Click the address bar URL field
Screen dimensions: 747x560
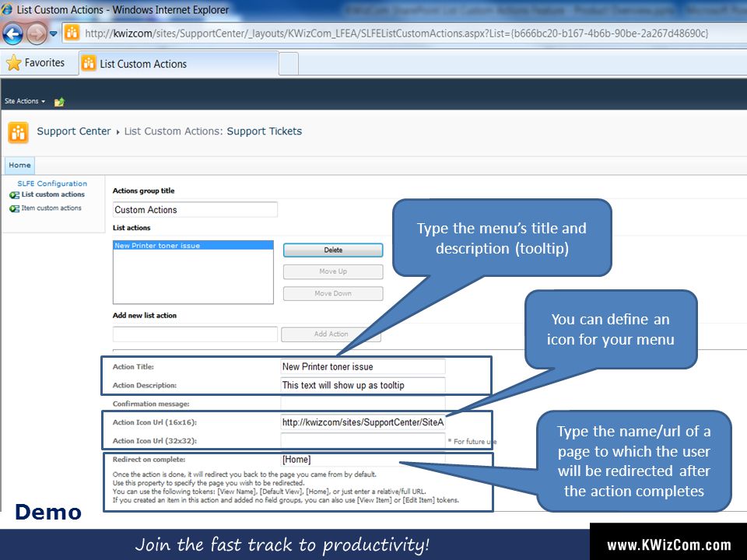coord(396,33)
